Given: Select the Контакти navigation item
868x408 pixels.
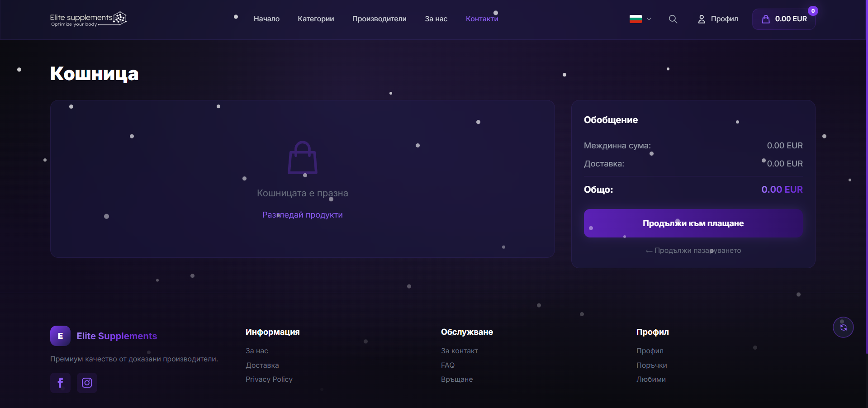Looking at the screenshot, I should tap(482, 19).
